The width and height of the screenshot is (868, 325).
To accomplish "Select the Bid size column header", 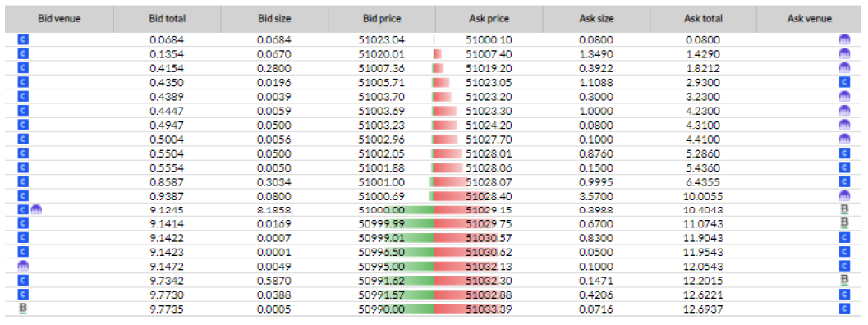I will pos(274,18).
